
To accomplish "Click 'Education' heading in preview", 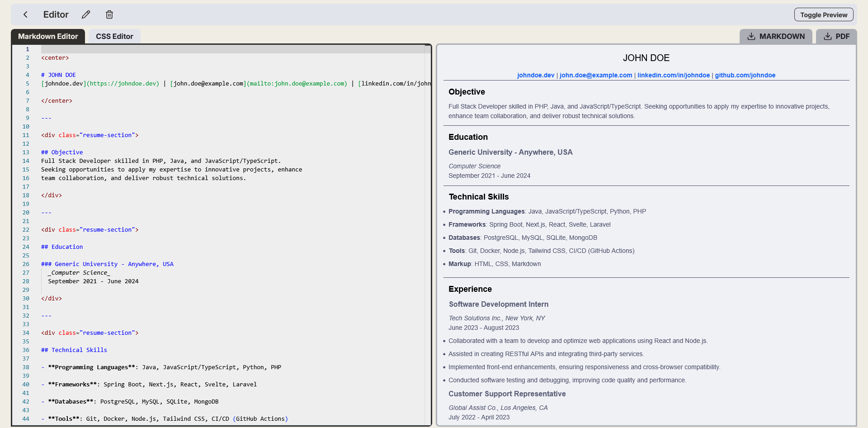I will tap(468, 137).
